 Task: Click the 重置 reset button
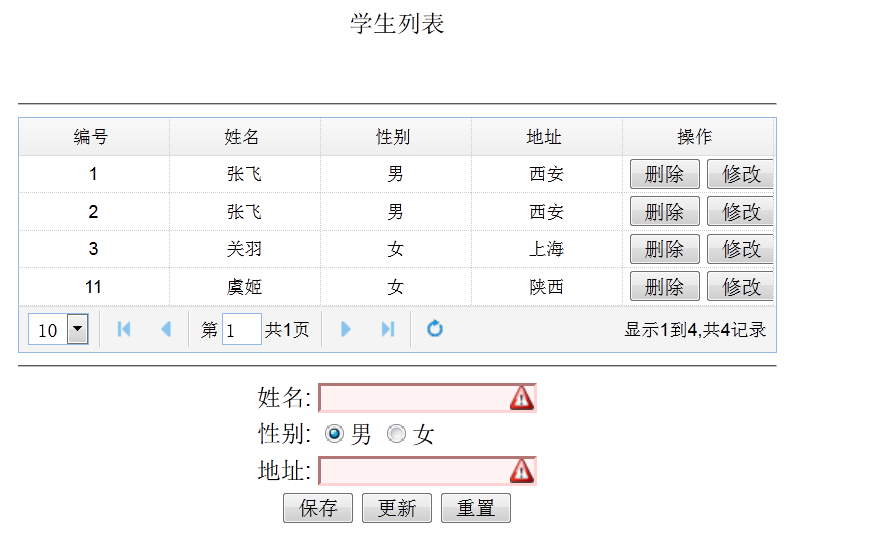[x=476, y=508]
